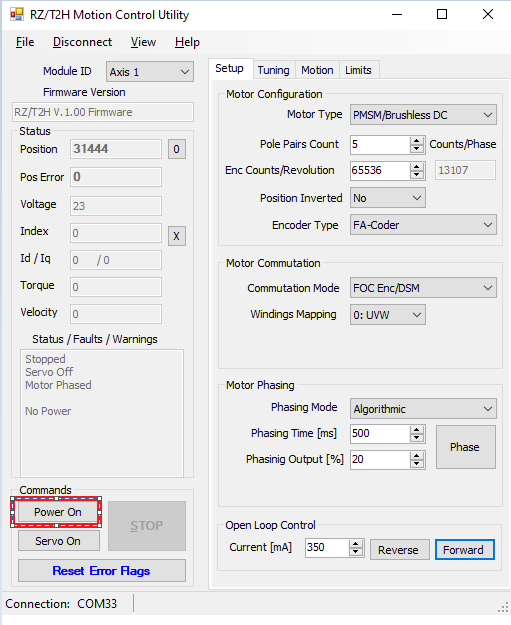Click the Phase button

(x=466, y=447)
